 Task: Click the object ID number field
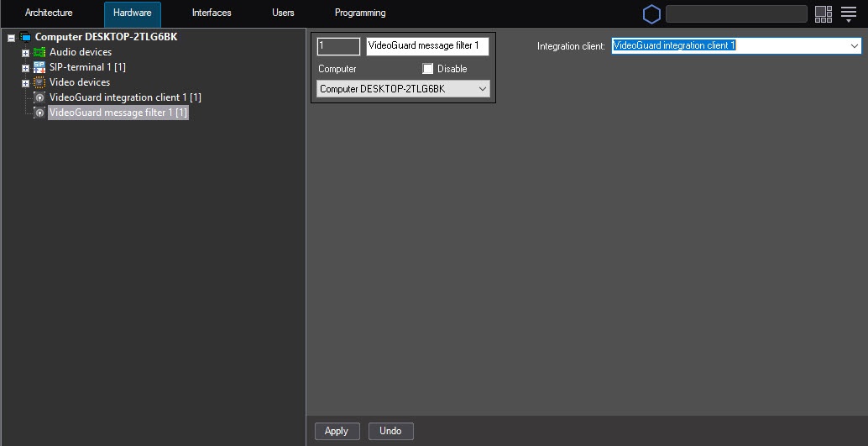[x=338, y=46]
